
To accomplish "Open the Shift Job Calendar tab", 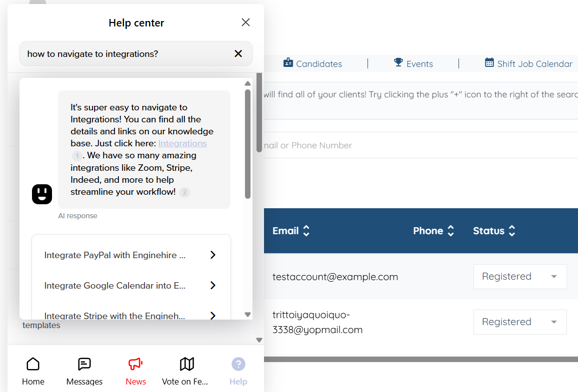I will click(x=528, y=64).
